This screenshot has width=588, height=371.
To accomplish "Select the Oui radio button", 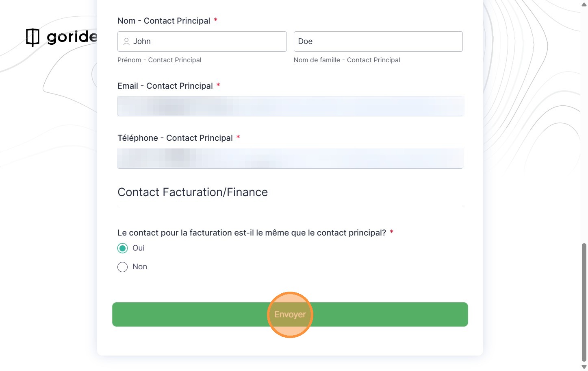I will pos(122,248).
